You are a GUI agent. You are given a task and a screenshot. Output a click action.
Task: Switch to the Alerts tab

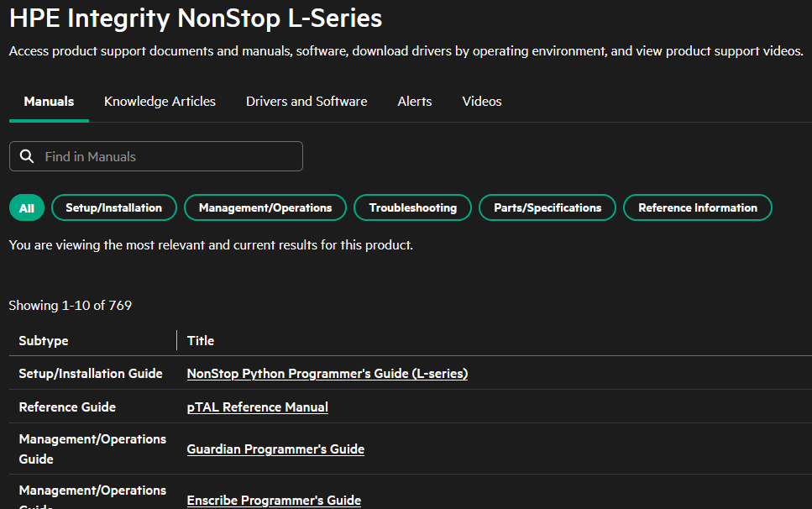tap(414, 102)
